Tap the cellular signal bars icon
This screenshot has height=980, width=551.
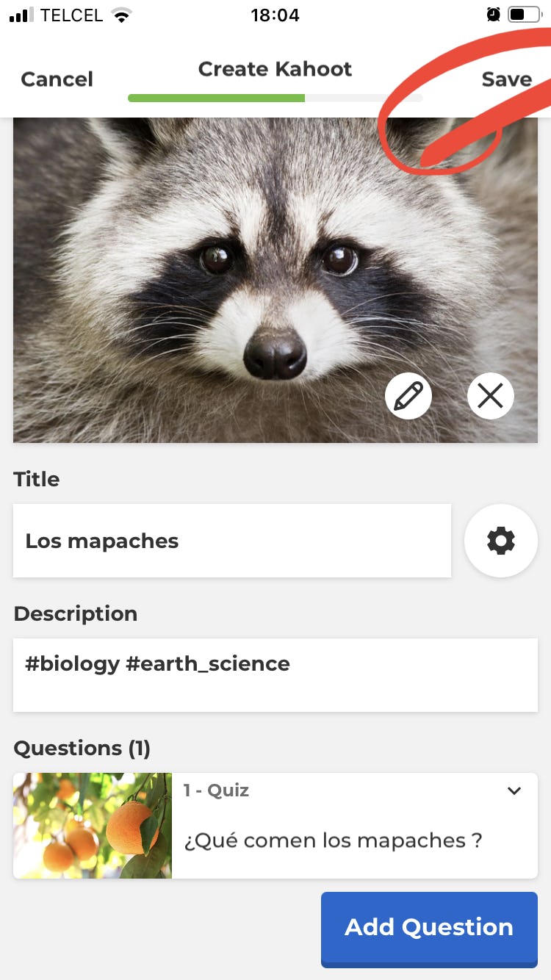22,15
